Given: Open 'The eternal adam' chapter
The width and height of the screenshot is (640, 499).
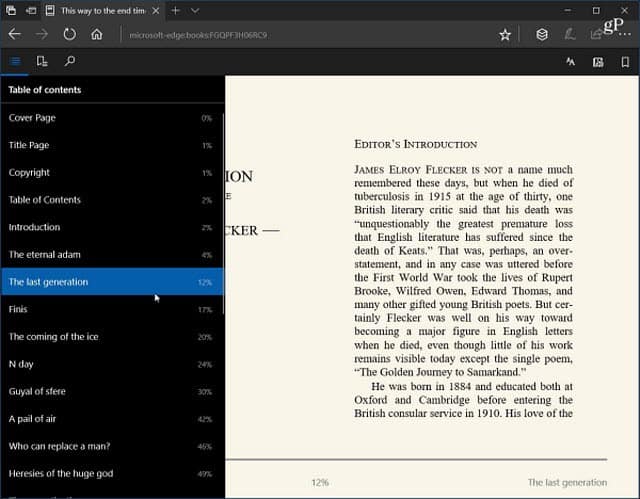Looking at the screenshot, I should [x=111, y=255].
